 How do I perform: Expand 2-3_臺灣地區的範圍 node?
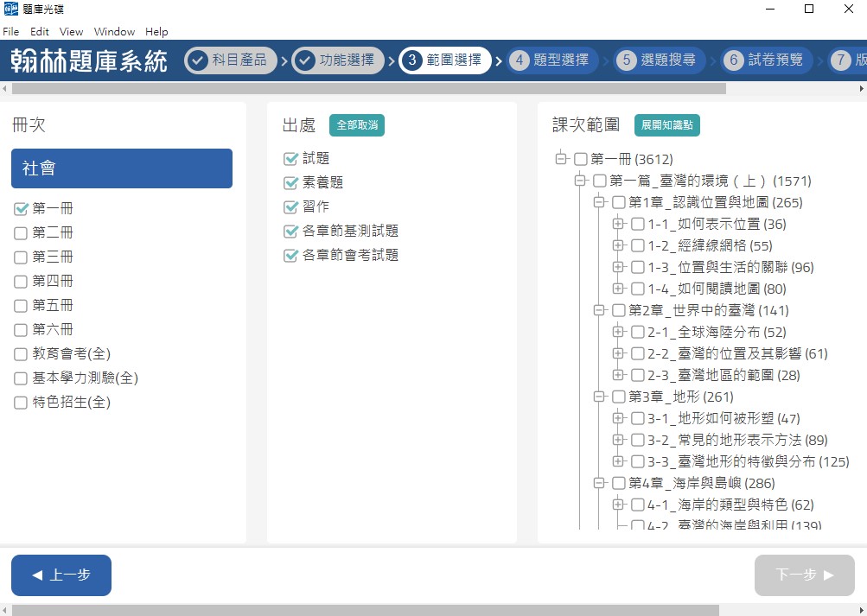pyautogui.click(x=618, y=375)
